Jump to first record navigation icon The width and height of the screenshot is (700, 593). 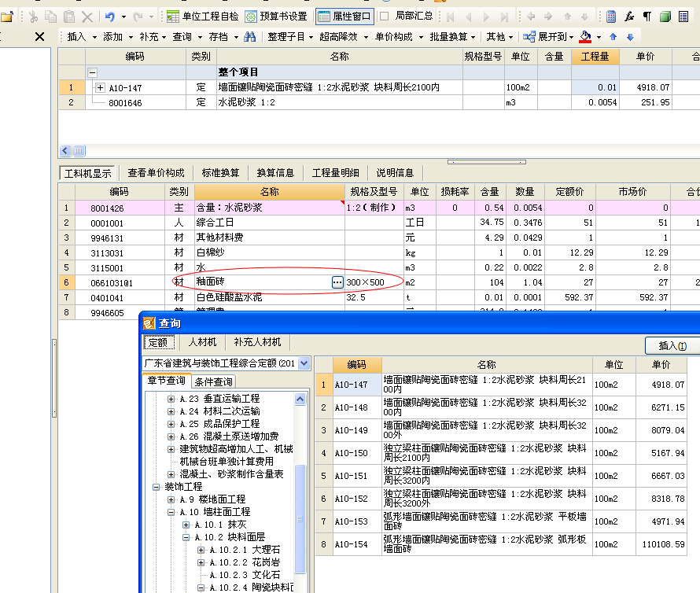pos(450,17)
